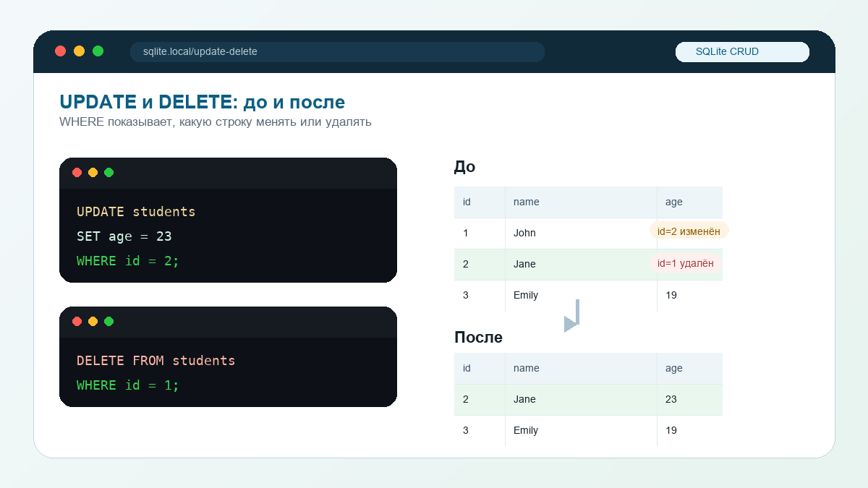Click the 'name' header in До table
The image size is (868, 488).
point(581,202)
